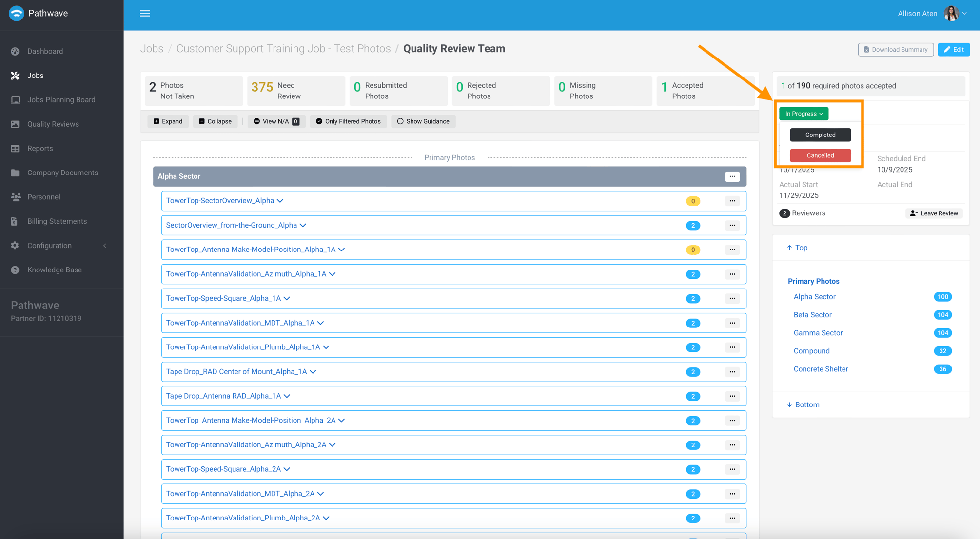Toggle View N/A filter
This screenshot has height=539, width=980.
point(276,121)
